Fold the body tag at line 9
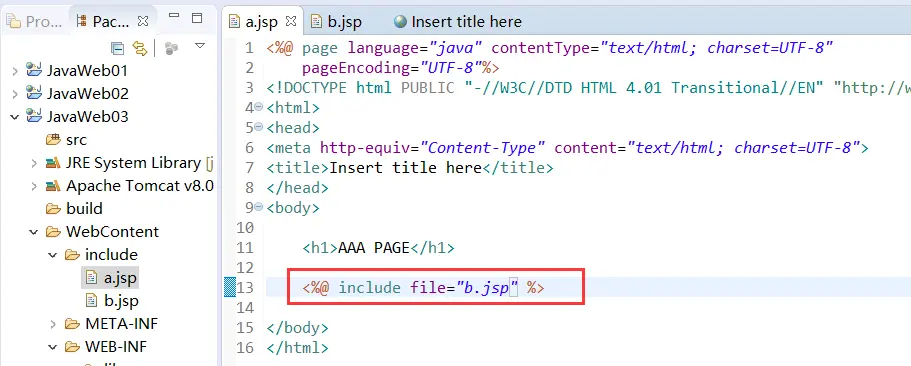This screenshot has height=366, width=911. coord(259,207)
